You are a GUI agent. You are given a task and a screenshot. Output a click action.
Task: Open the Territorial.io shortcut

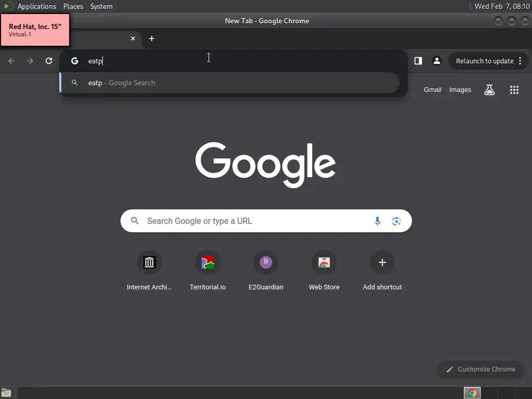(208, 271)
